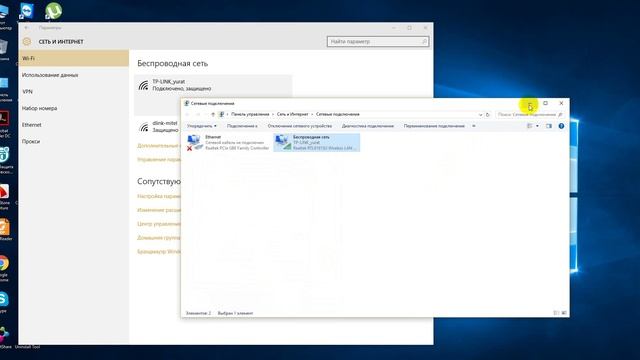Click the change view icon in the toolbar

tap(529, 126)
